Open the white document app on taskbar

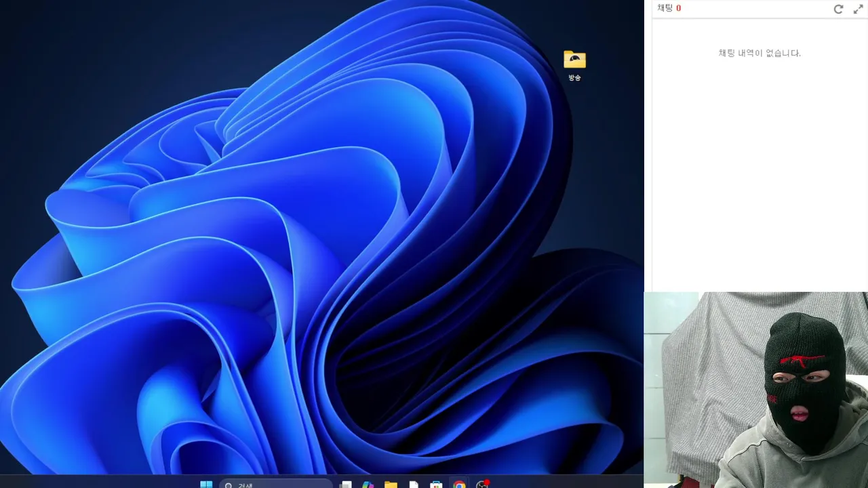pyautogui.click(x=414, y=484)
